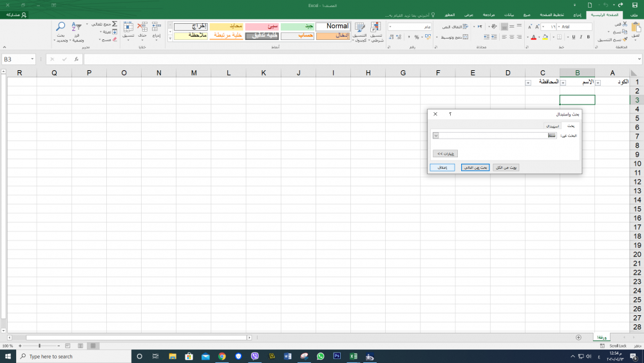Open the font size dropdown
Screen dimensions: 644x363
pyautogui.click(x=543, y=26)
